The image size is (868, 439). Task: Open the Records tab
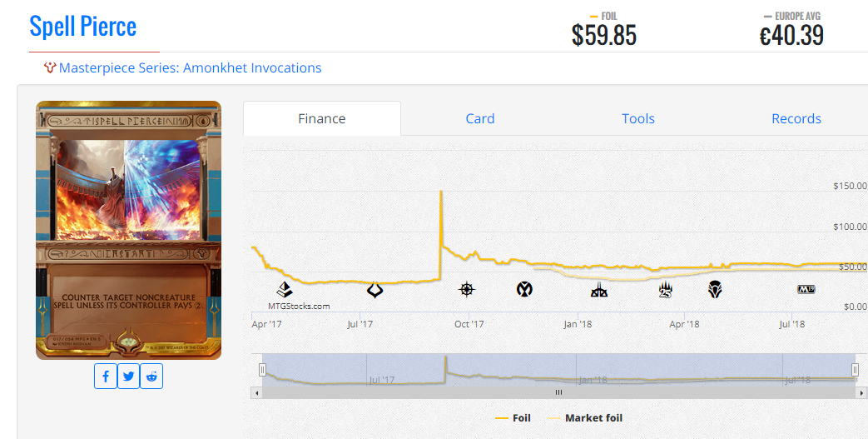pos(796,118)
